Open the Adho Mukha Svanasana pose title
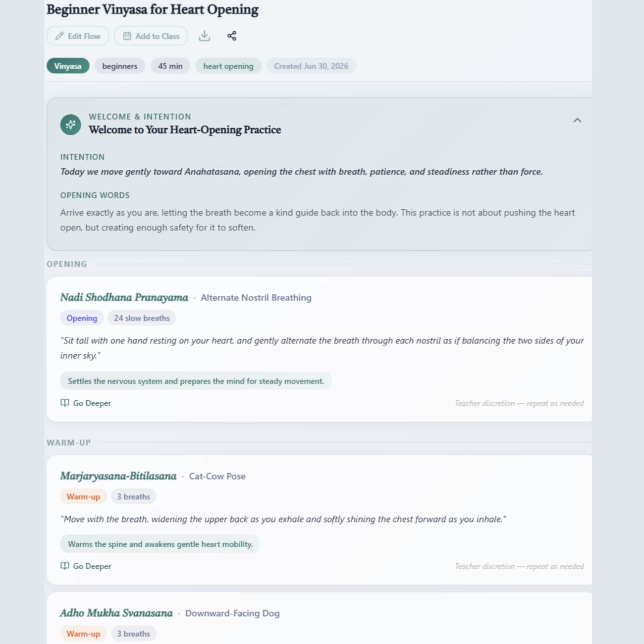Screen dimensions: 644x644 (116, 613)
